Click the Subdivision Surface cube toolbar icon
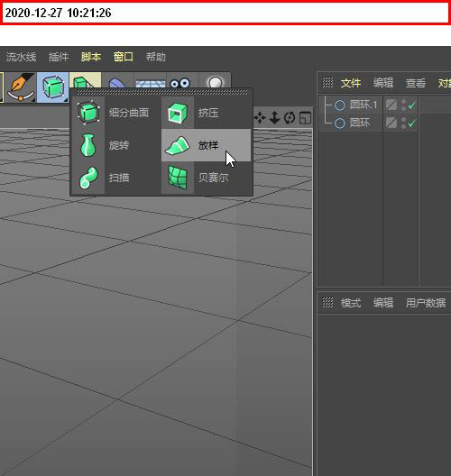This screenshot has height=476, width=451. [x=53, y=87]
